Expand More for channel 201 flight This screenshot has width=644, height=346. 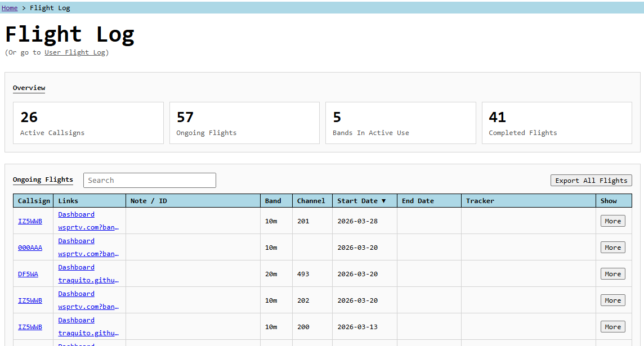click(612, 221)
